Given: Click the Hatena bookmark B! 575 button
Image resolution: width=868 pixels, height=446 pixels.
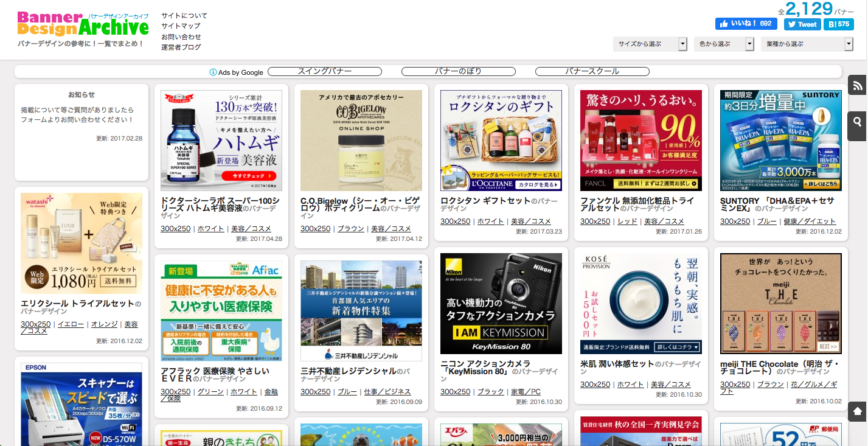Looking at the screenshot, I should (x=839, y=24).
